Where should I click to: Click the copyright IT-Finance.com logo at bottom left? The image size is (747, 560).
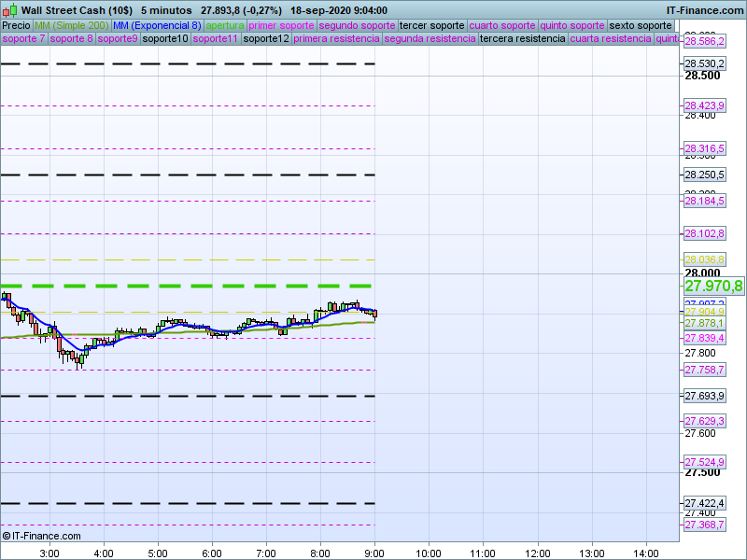(x=42, y=536)
